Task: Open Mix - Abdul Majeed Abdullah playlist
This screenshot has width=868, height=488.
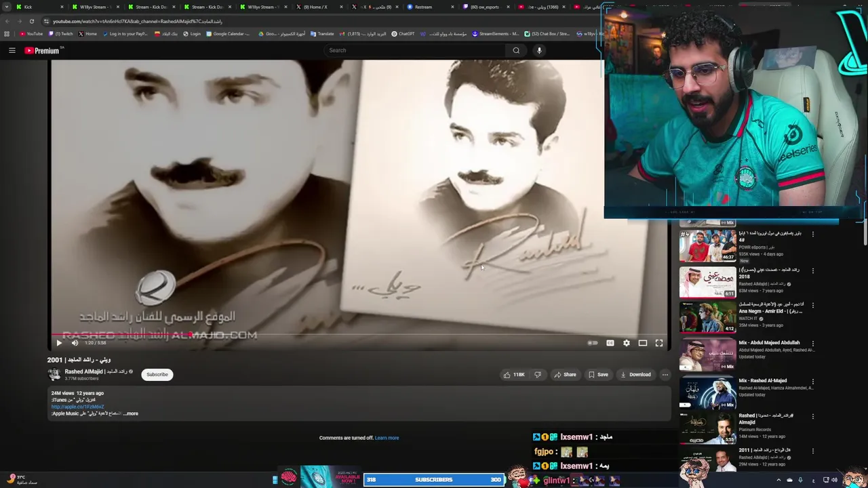Action: pyautogui.click(x=707, y=354)
